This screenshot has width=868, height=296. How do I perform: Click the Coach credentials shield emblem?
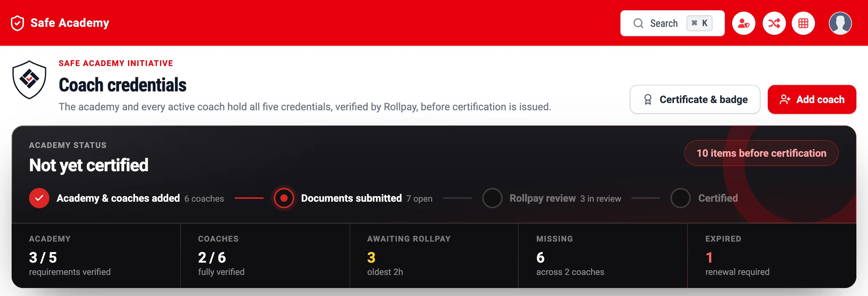pos(29,80)
